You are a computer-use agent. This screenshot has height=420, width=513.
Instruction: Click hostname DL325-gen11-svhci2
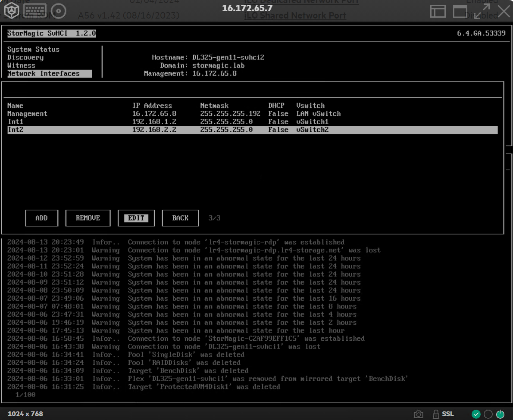pyautogui.click(x=228, y=58)
